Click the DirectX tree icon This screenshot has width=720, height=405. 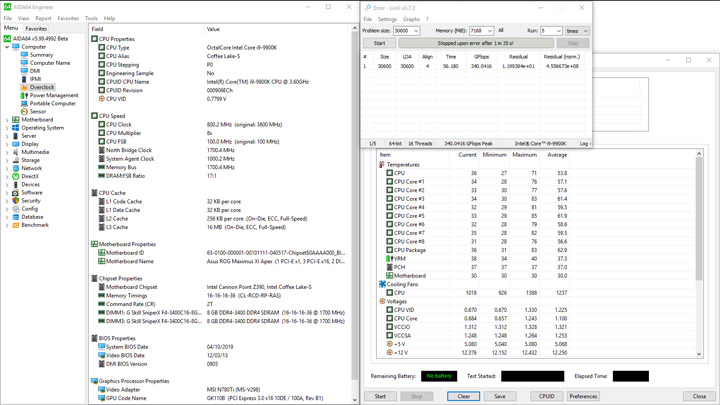16,176
